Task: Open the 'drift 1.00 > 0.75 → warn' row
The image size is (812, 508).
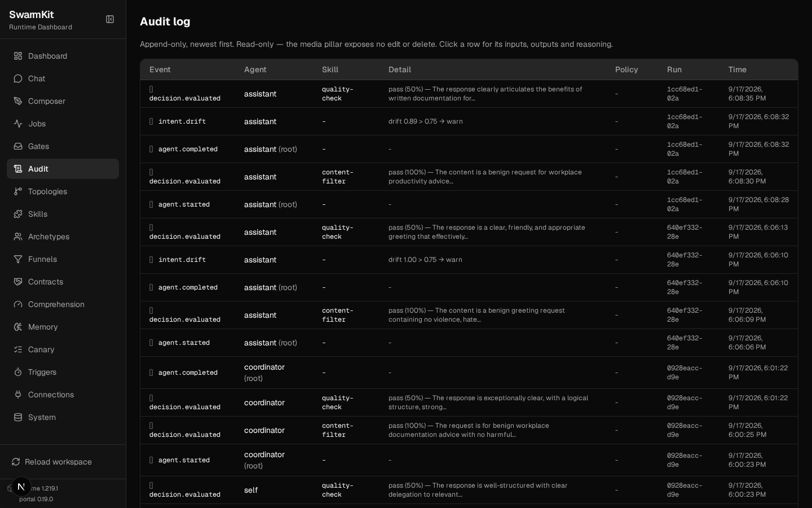Action: (469, 260)
